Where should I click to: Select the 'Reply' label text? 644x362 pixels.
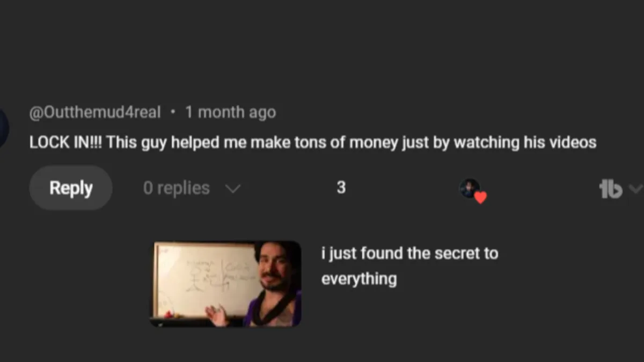tap(71, 188)
